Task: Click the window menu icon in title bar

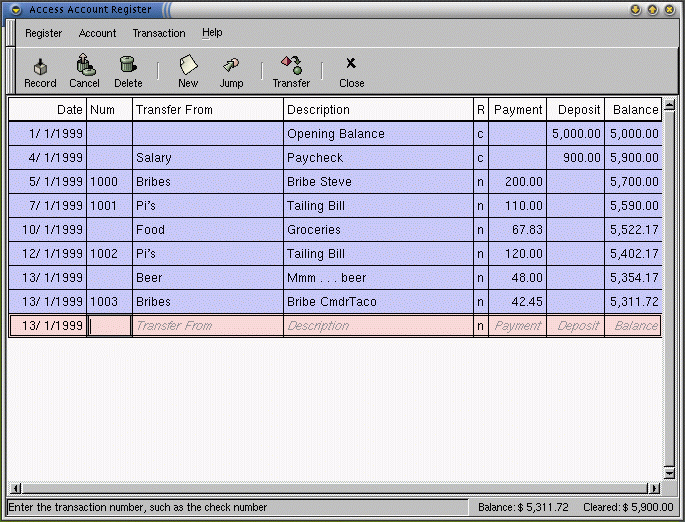Action: (x=16, y=9)
